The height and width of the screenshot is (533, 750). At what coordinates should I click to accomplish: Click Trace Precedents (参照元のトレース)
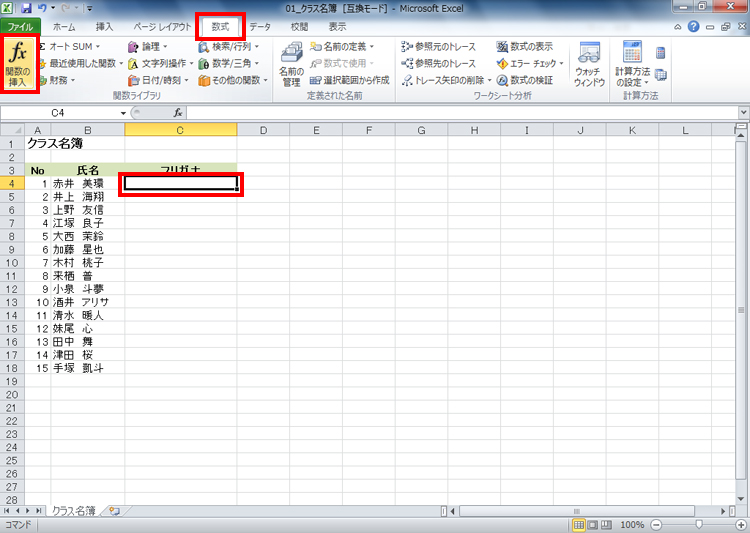[x=439, y=46]
